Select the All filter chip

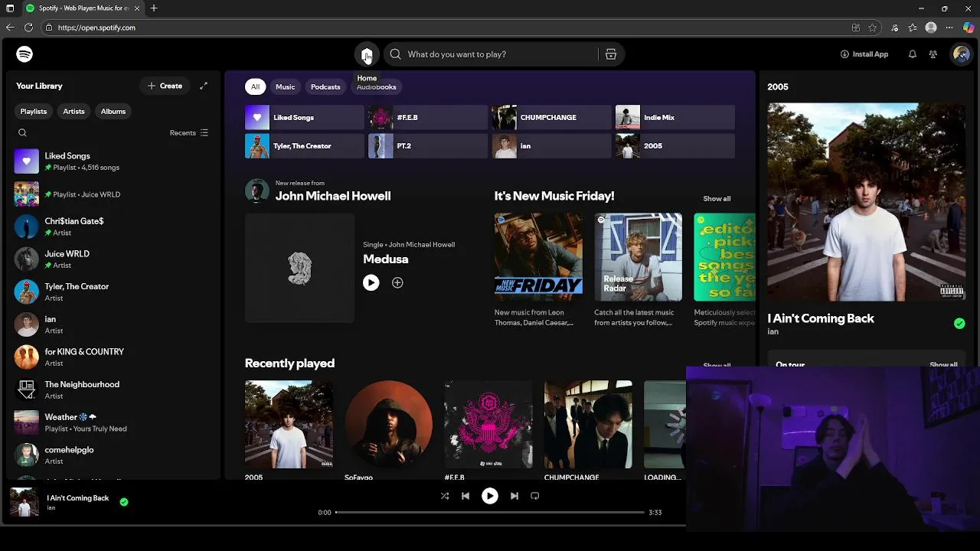(x=255, y=86)
